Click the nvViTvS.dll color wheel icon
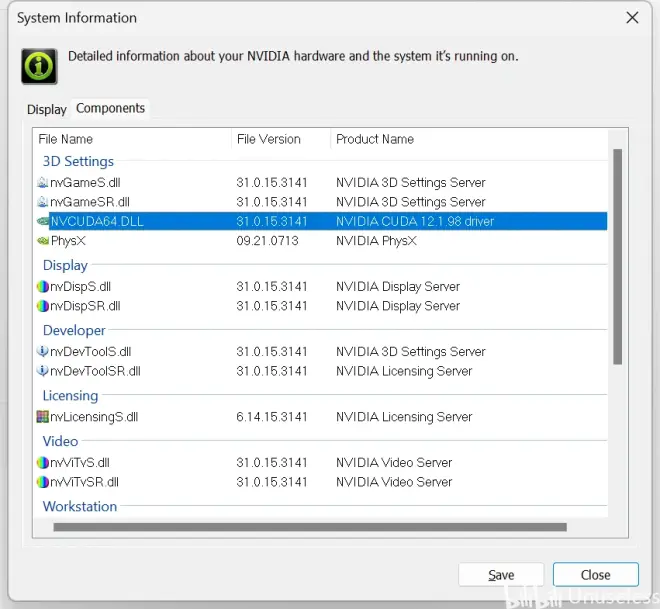This screenshot has height=609, width=660. click(x=43, y=463)
